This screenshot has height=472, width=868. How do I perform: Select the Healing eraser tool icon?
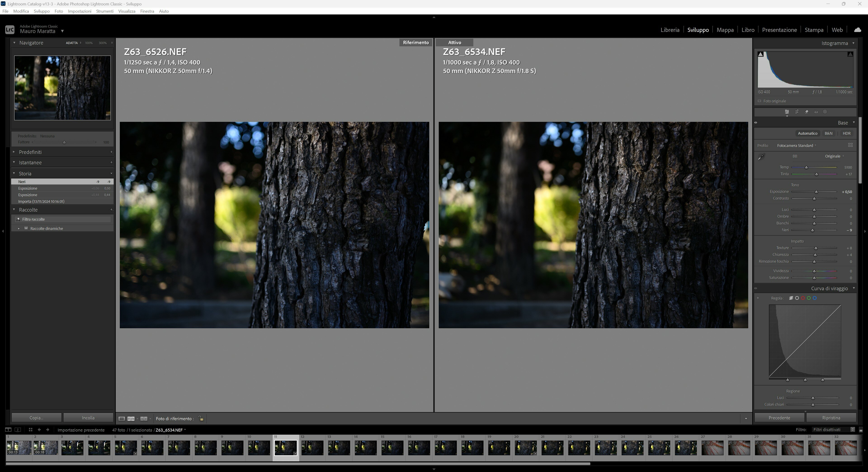(x=807, y=112)
